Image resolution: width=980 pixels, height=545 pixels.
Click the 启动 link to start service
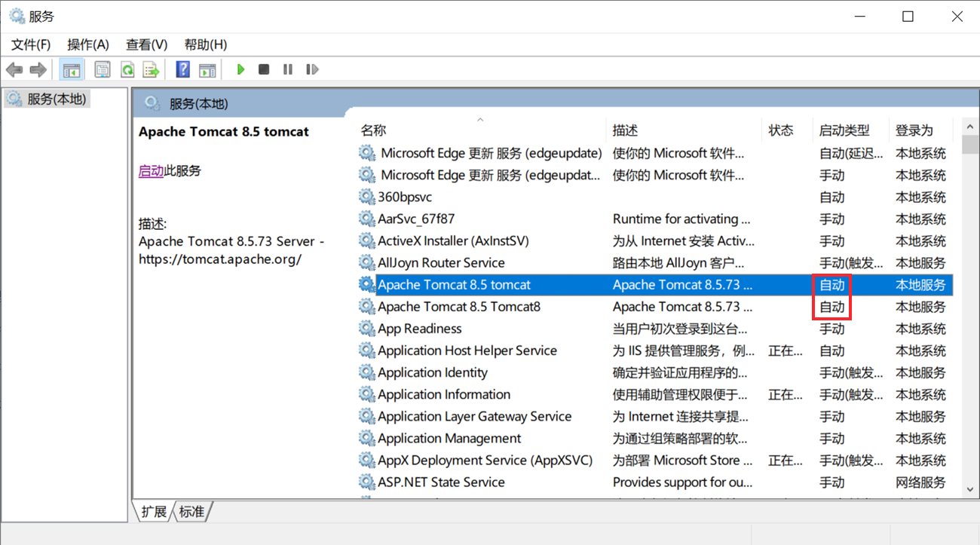(x=151, y=171)
